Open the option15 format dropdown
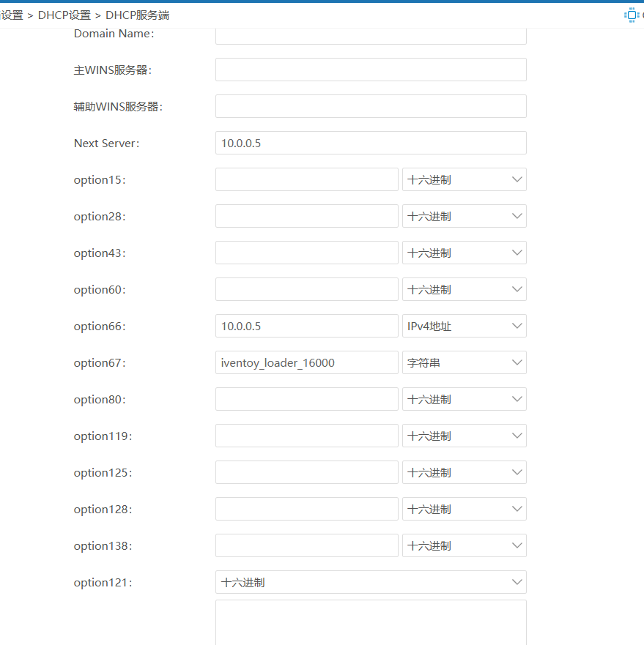Viewport: 644px width, 645px height. (x=464, y=179)
